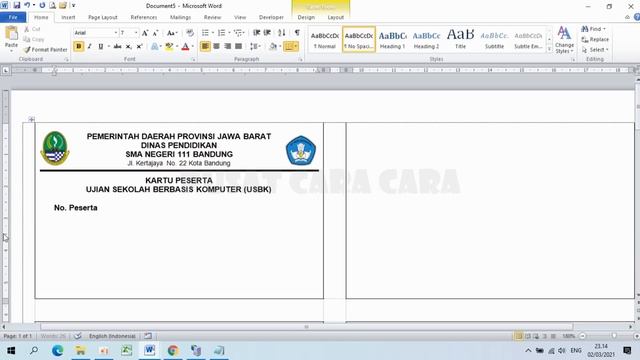Toggle italic formatting
The width and height of the screenshot is (640, 360).
point(90,47)
